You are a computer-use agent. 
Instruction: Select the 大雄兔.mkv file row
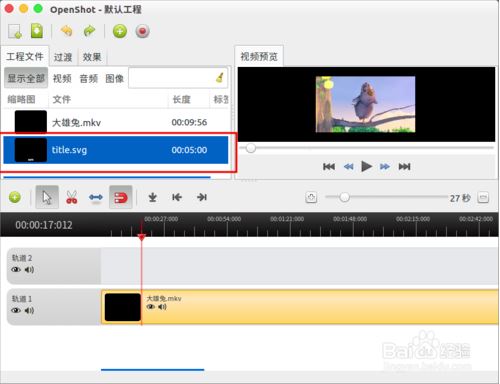[x=116, y=122]
